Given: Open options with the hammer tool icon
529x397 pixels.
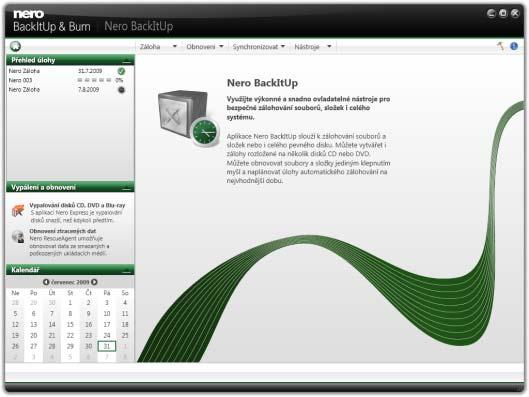Looking at the screenshot, I should 500,46.
